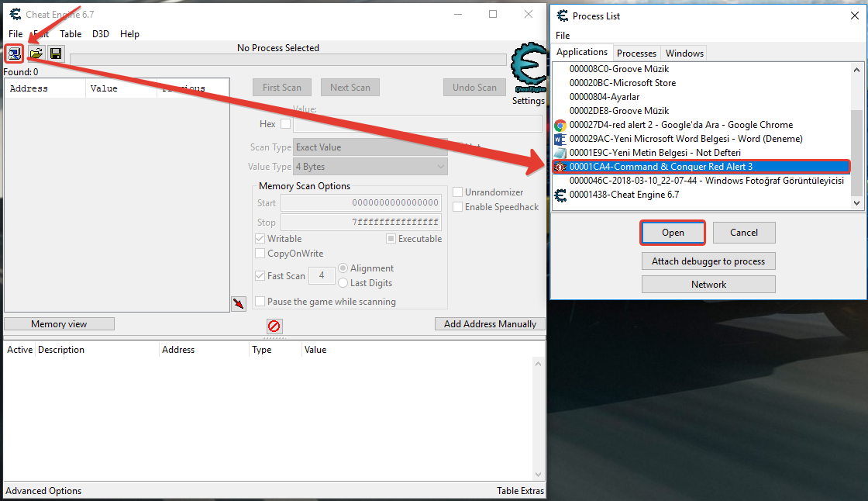Click the red no-entry clear list icon
868x501 pixels.
274,326
